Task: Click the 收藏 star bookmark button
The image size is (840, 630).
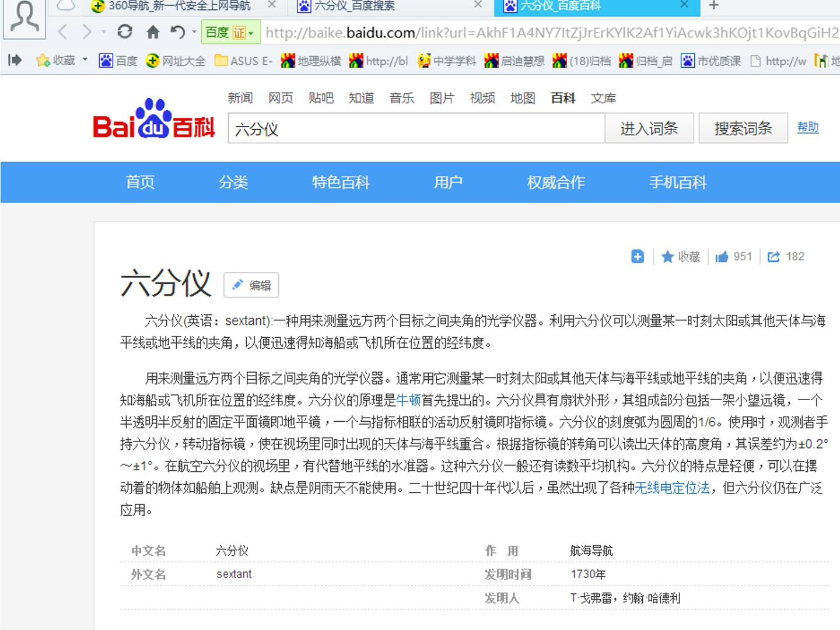Action: [56, 61]
